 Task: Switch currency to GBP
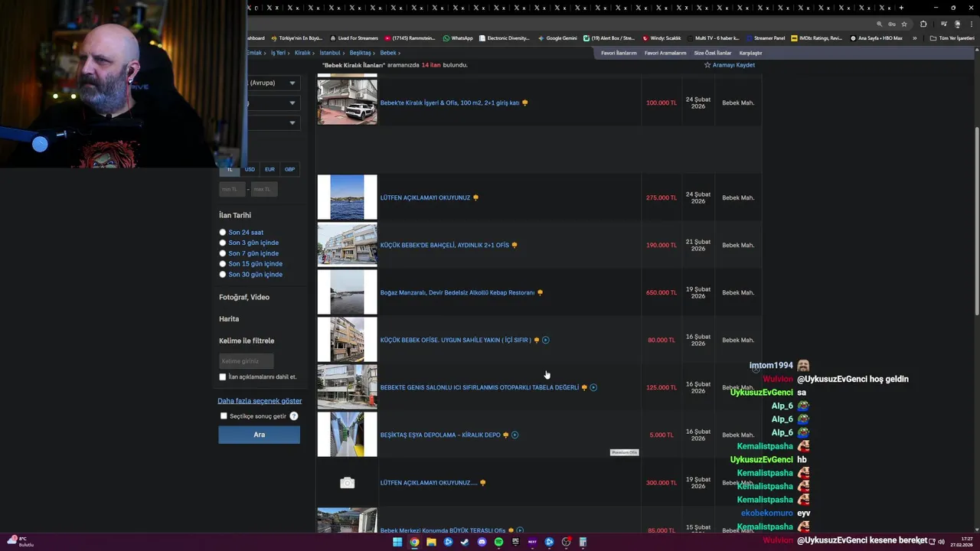pyautogui.click(x=289, y=169)
